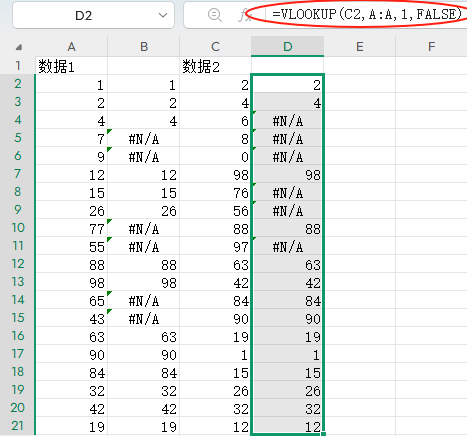Click cell C6 with value 0

(215, 156)
